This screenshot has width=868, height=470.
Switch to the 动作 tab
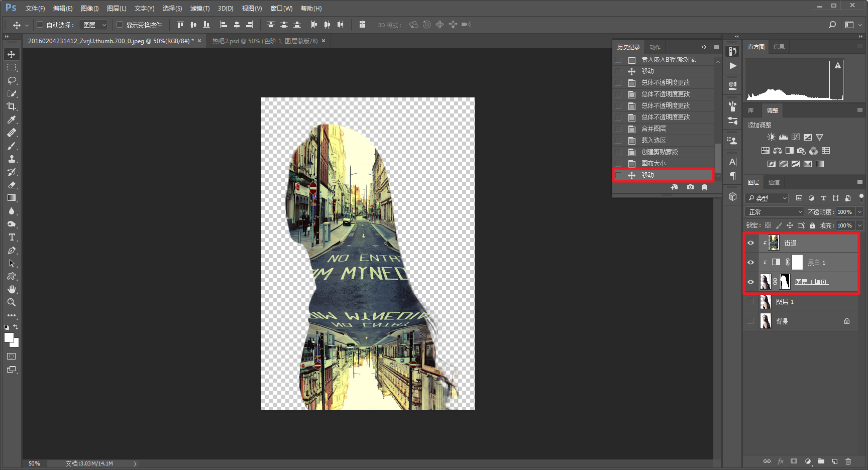[x=655, y=47]
